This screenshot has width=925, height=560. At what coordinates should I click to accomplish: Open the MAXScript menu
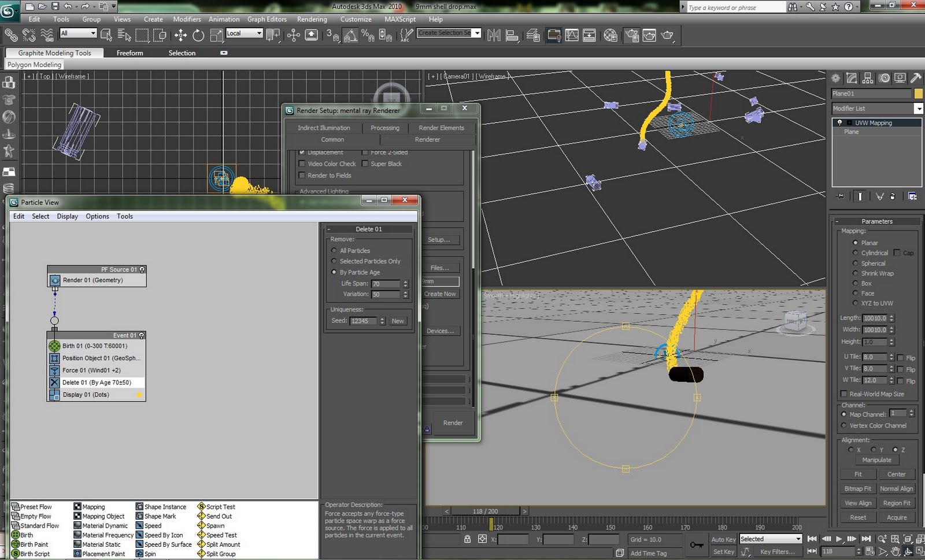point(400,19)
